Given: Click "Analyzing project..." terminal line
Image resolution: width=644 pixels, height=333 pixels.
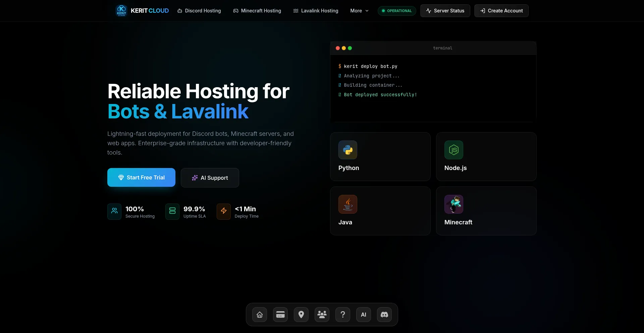Looking at the screenshot, I should pyautogui.click(x=372, y=76).
